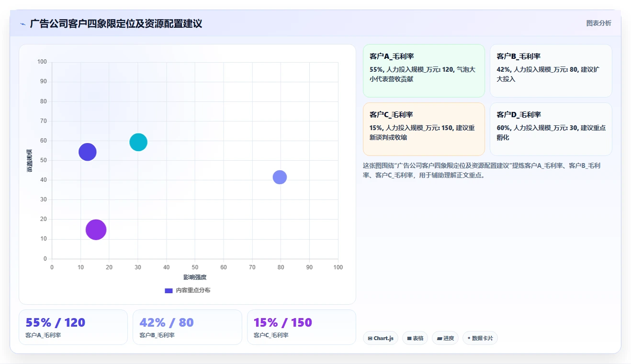This screenshot has height=364, width=631.
Task: Click the 表格 chip's table icon
Action: point(409,338)
